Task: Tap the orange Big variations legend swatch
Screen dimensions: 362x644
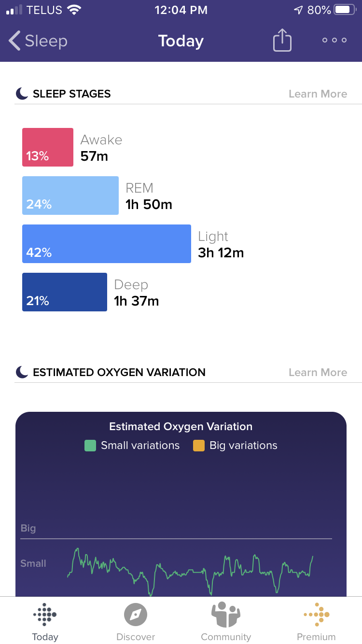Action: click(199, 446)
